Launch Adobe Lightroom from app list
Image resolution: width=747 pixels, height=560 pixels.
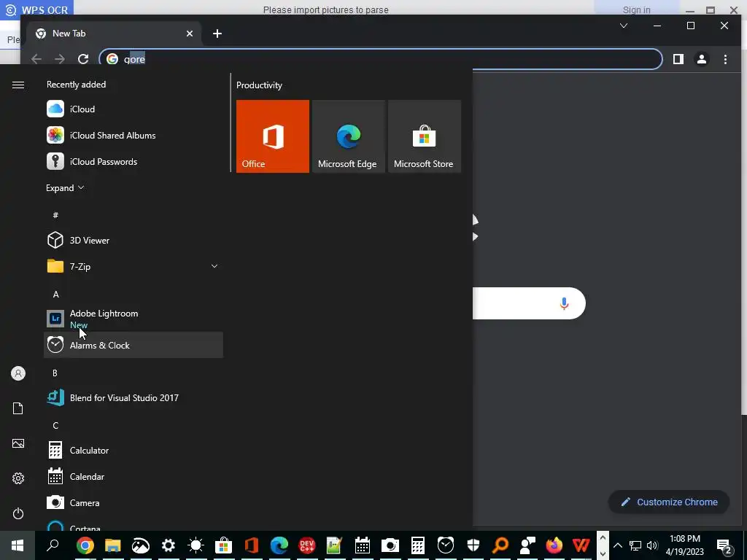(133, 319)
